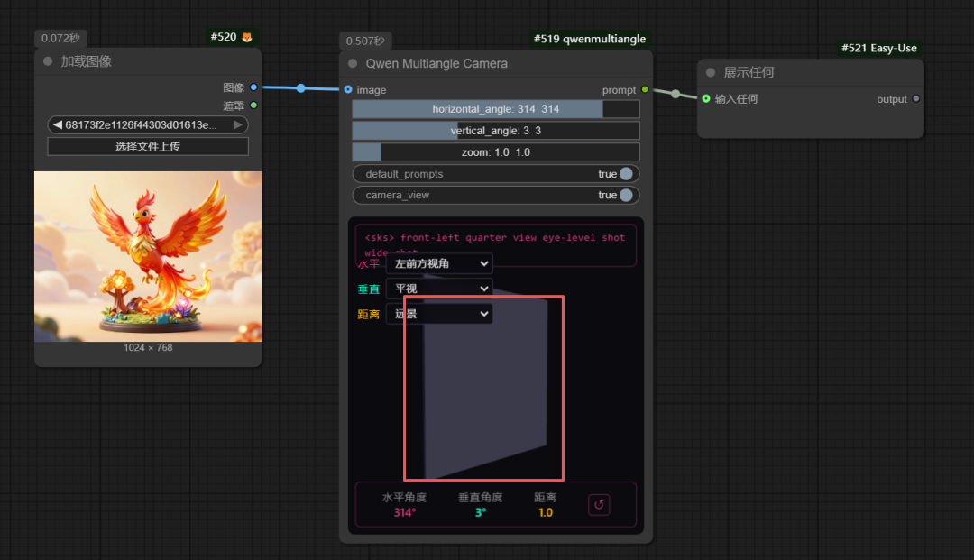Click the 图像 output port
Viewport: 974px width, 560px height.
253,87
